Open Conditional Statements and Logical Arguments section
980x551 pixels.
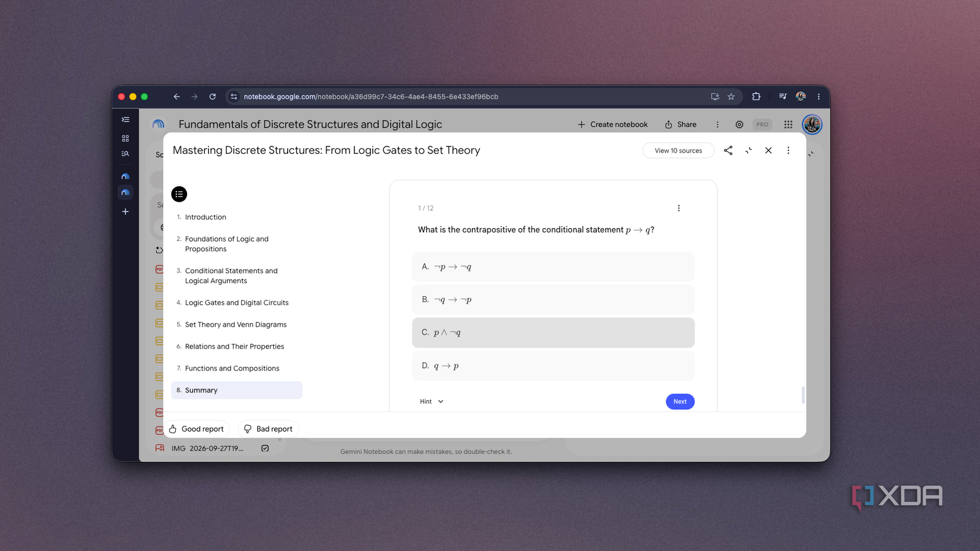click(231, 276)
